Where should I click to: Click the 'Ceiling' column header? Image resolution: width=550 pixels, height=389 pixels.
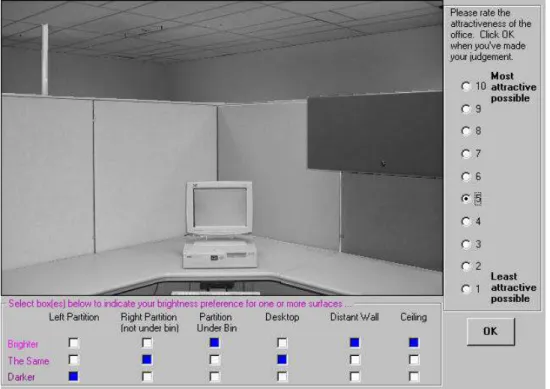(x=414, y=317)
